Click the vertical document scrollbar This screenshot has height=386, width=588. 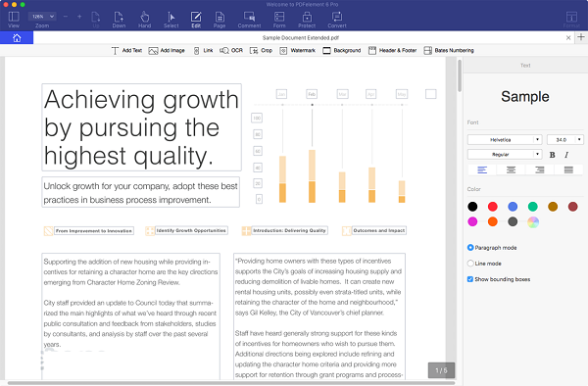coord(460,75)
